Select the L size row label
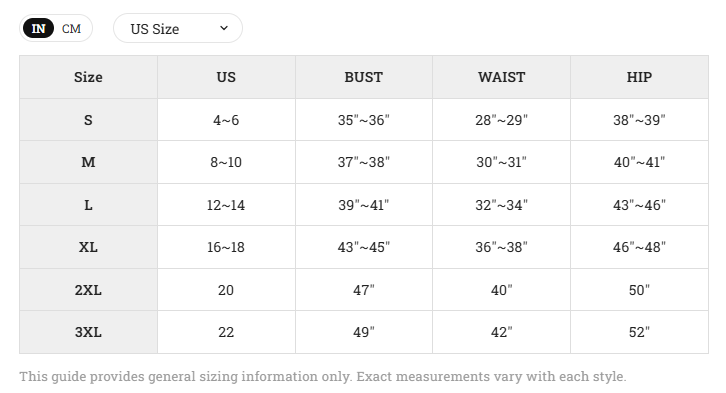The width and height of the screenshot is (726, 393). (x=88, y=205)
